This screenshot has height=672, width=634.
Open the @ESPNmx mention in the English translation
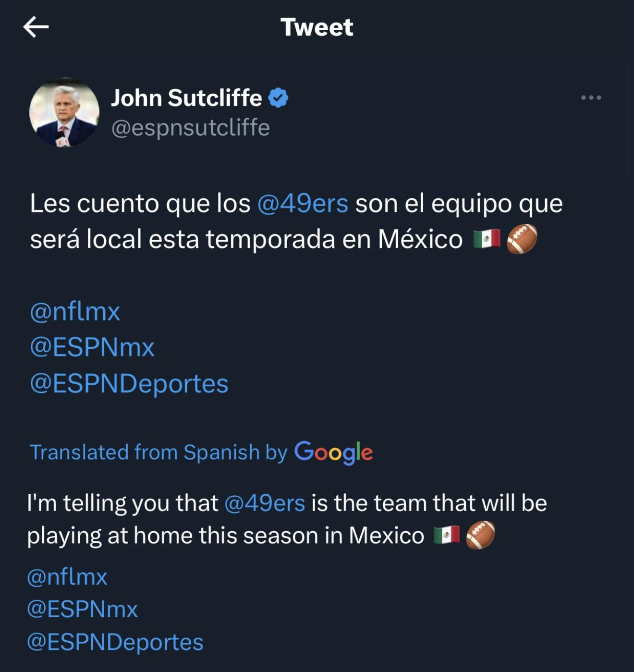(83, 609)
